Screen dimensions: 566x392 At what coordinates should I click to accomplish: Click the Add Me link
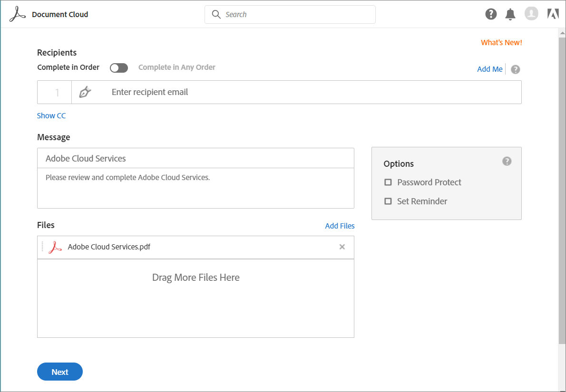tap(489, 69)
